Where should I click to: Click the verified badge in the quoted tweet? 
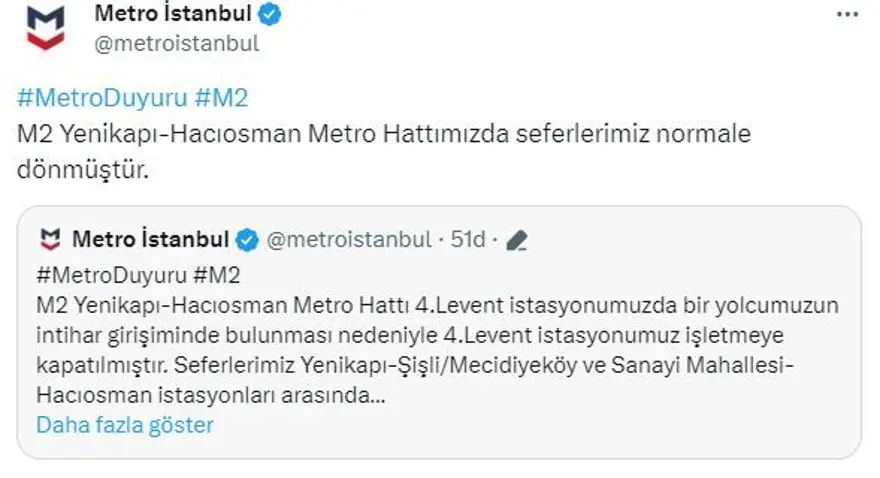pos(248,240)
